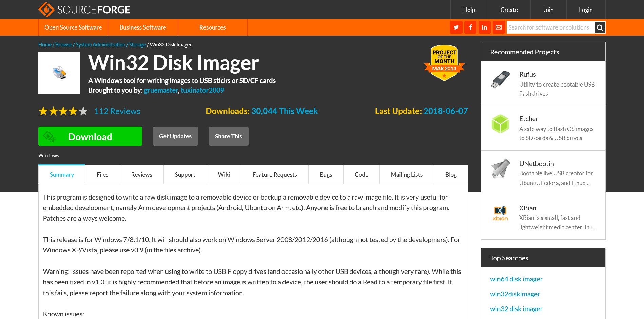The width and height of the screenshot is (644, 319).
Task: Click the Get Updates button
Action: pos(175,136)
